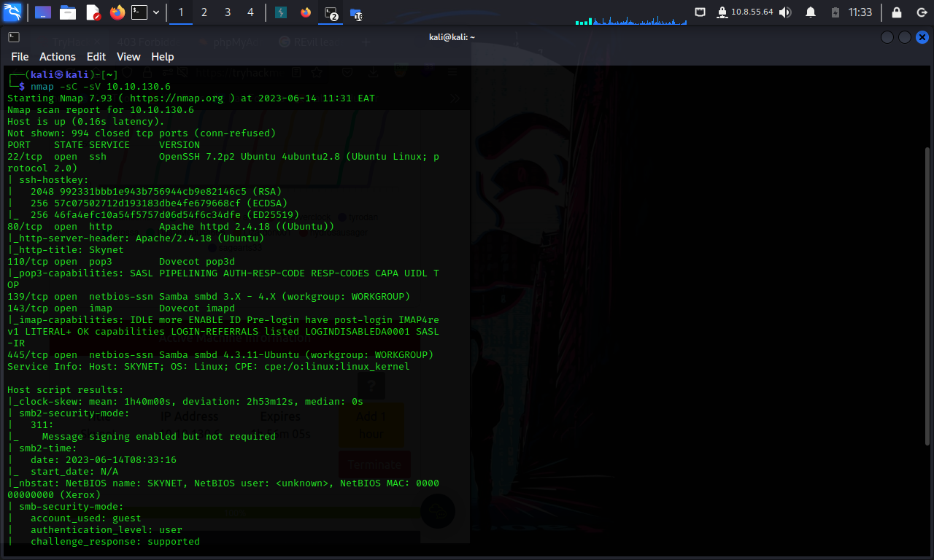Switch to workspace 2
Screen dimensions: 934x560
[204, 12]
